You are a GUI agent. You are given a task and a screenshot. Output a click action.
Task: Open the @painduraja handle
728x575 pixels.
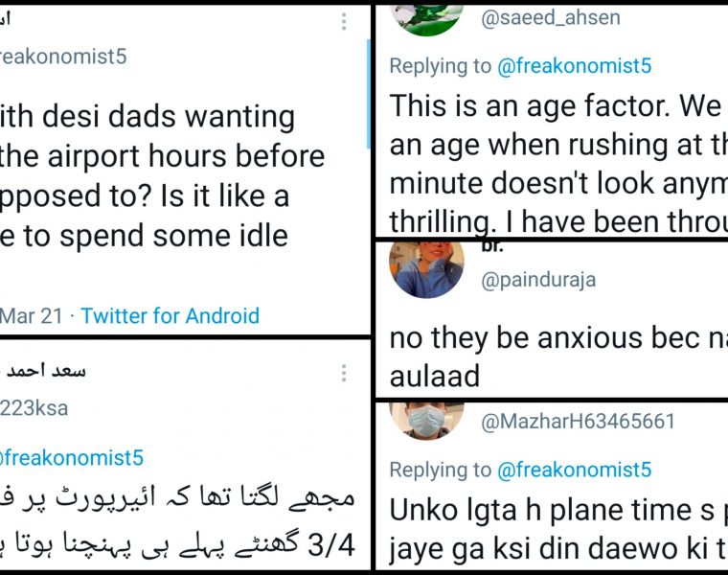(537, 279)
